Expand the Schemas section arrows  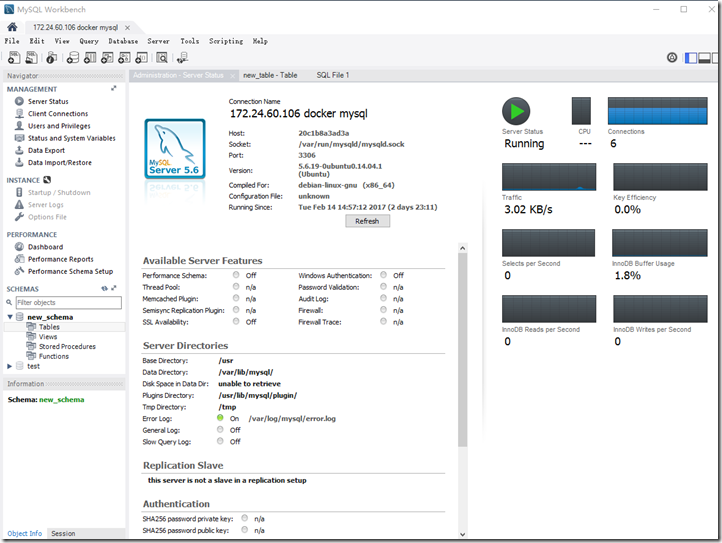coord(114,288)
